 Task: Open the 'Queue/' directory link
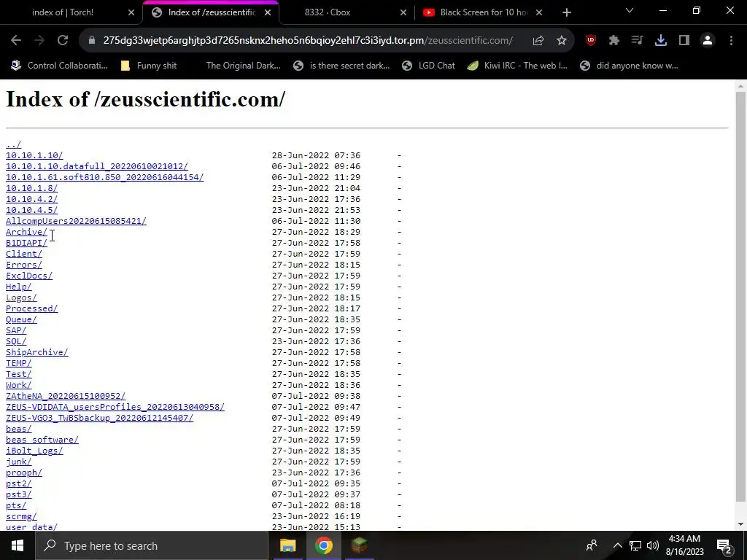coord(21,319)
